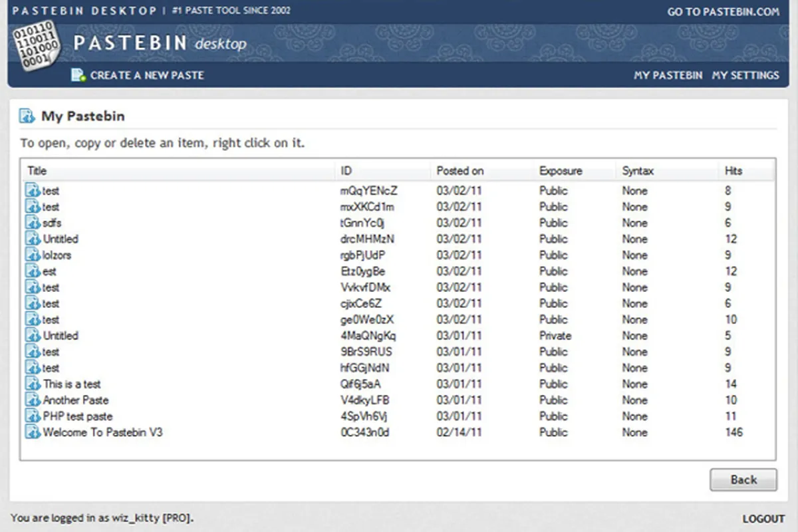Click the ID cell mQqYENcZ
This screenshot has height=532, width=798.
(x=368, y=191)
